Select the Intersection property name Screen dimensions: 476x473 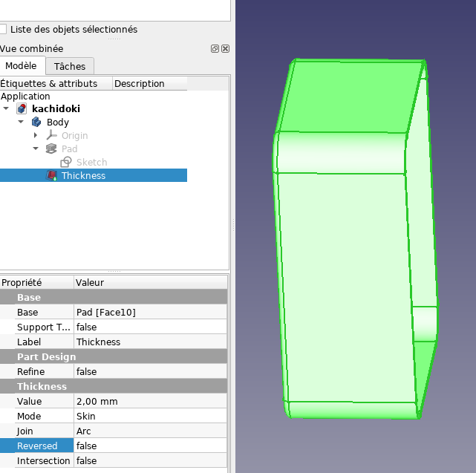(x=43, y=461)
